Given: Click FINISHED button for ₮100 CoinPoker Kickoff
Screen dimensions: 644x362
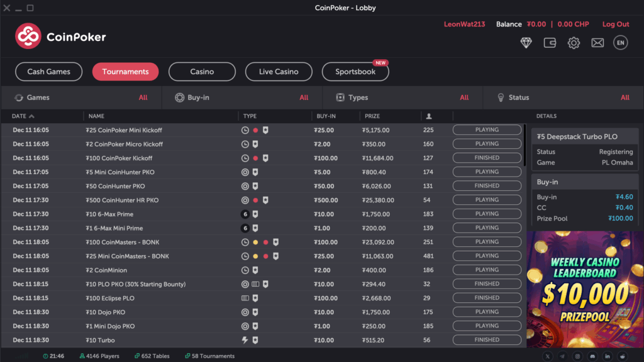Looking at the screenshot, I should click(487, 158).
